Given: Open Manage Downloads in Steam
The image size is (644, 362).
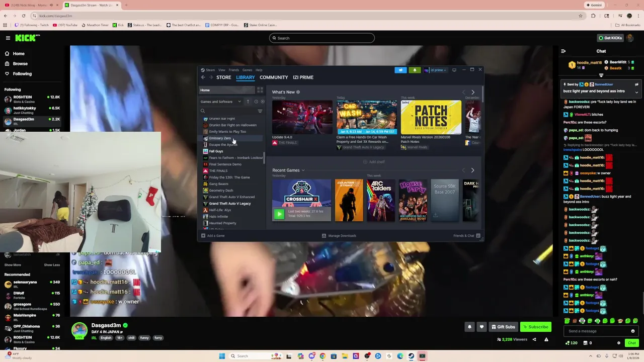Looking at the screenshot, I should tap(339, 236).
